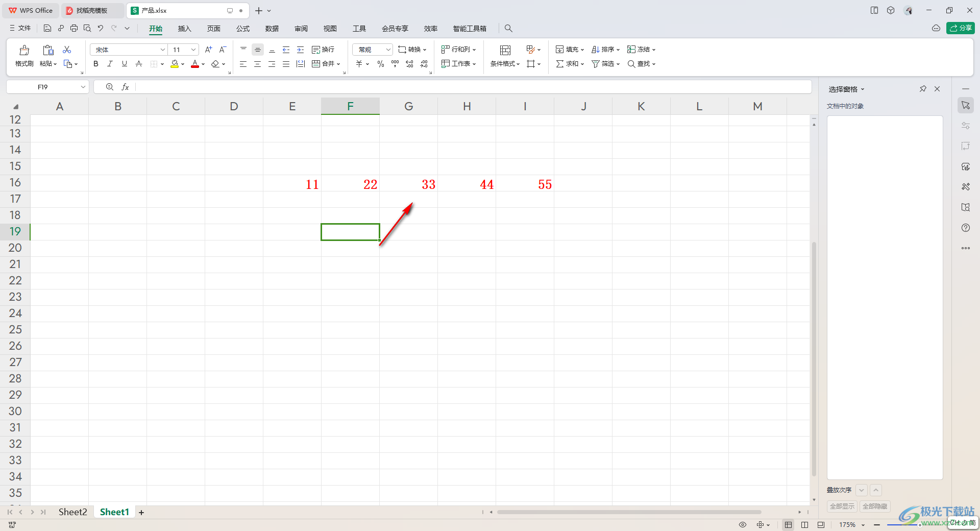Close the 选择窗格 panel
This screenshot has height=531, width=980.
pos(937,89)
